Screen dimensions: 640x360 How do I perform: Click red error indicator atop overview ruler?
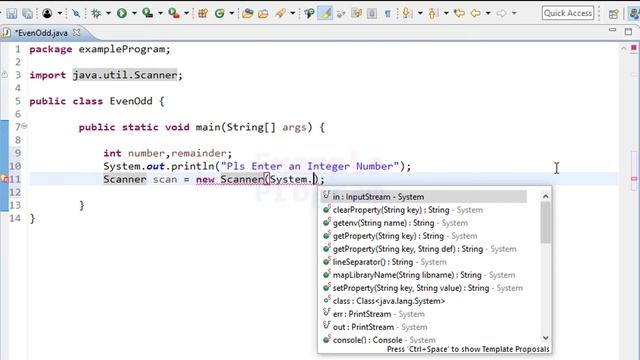click(634, 48)
